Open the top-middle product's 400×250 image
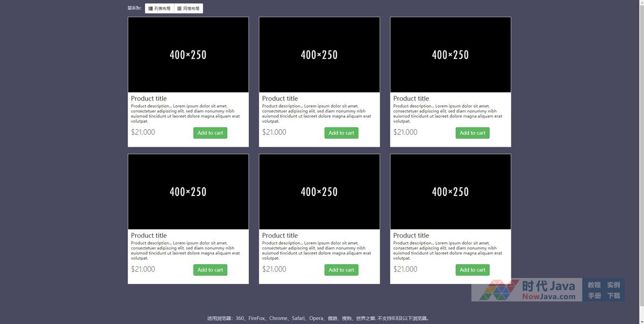 coord(319,55)
